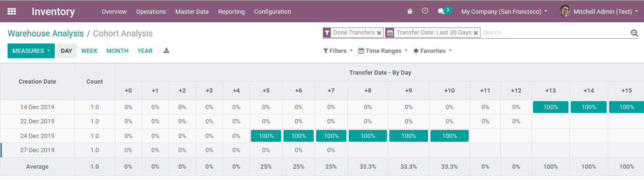Open the Configuration menu
644x180 pixels.
pos(273,11)
